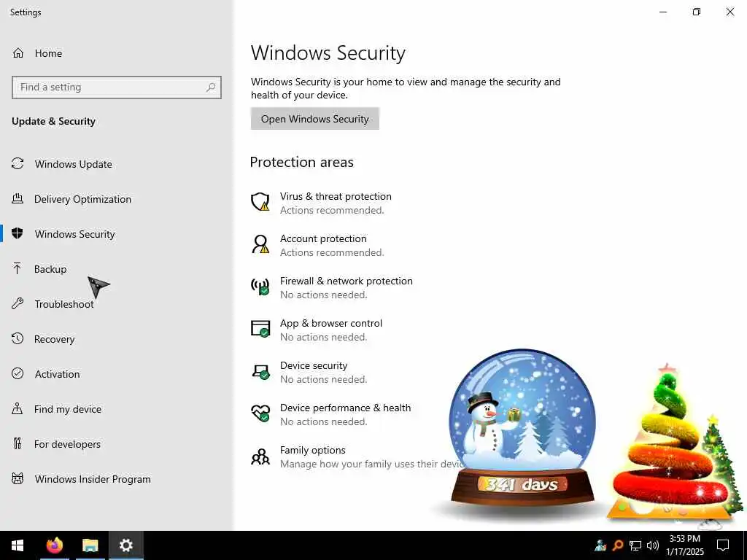Click the Home house icon

(18, 52)
